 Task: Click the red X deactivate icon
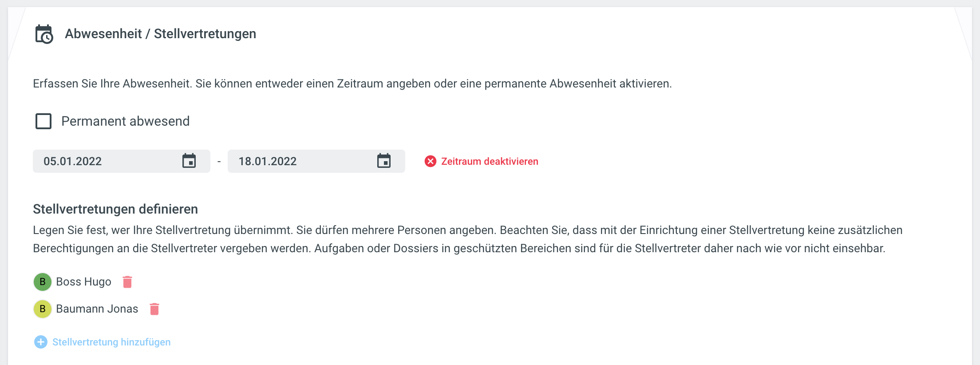431,161
